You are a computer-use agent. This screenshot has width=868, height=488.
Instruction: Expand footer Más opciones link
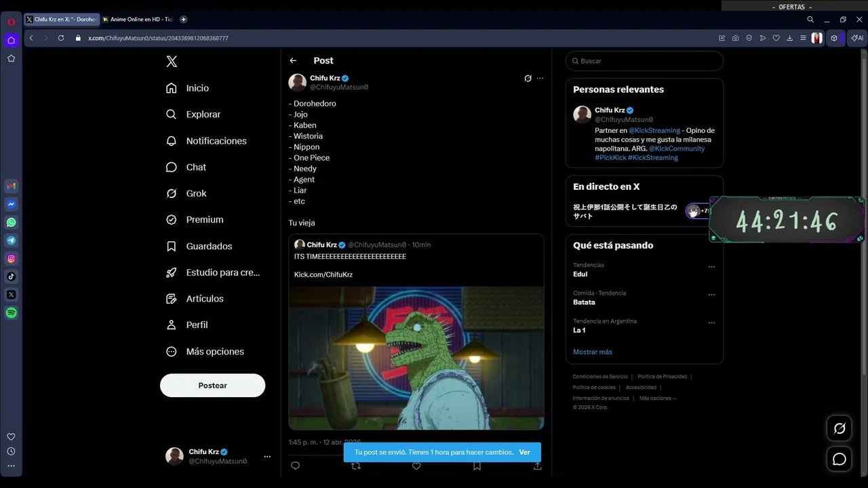pos(658,399)
